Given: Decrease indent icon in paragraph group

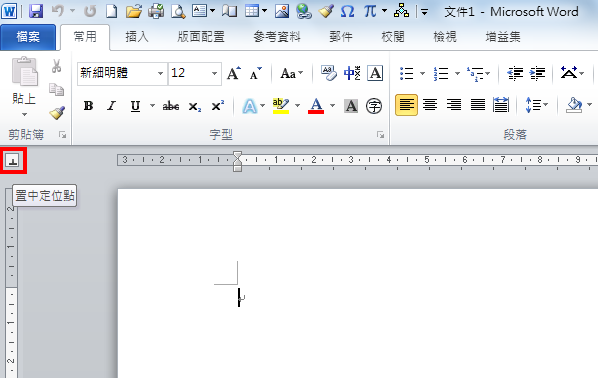Looking at the screenshot, I should pyautogui.click(x=515, y=73).
